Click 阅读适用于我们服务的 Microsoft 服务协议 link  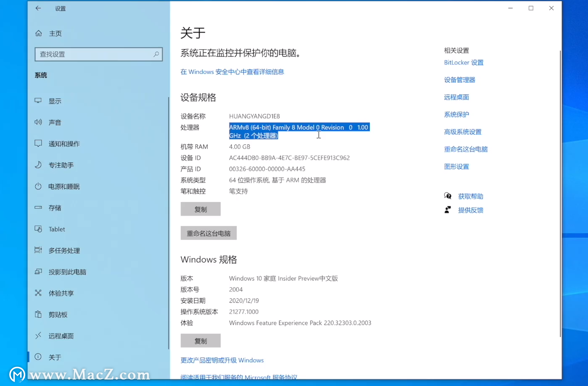pyautogui.click(x=239, y=376)
